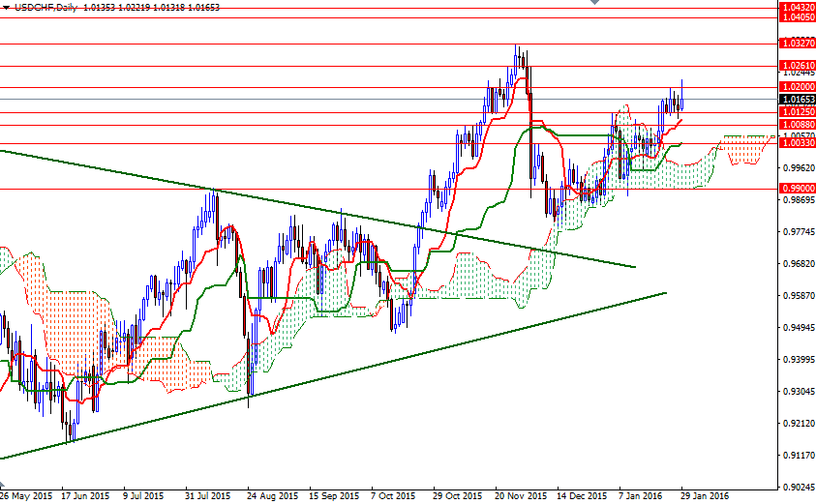Click the 0.96820 value on price axis
Screen dimensions: 816x504
pos(799,264)
